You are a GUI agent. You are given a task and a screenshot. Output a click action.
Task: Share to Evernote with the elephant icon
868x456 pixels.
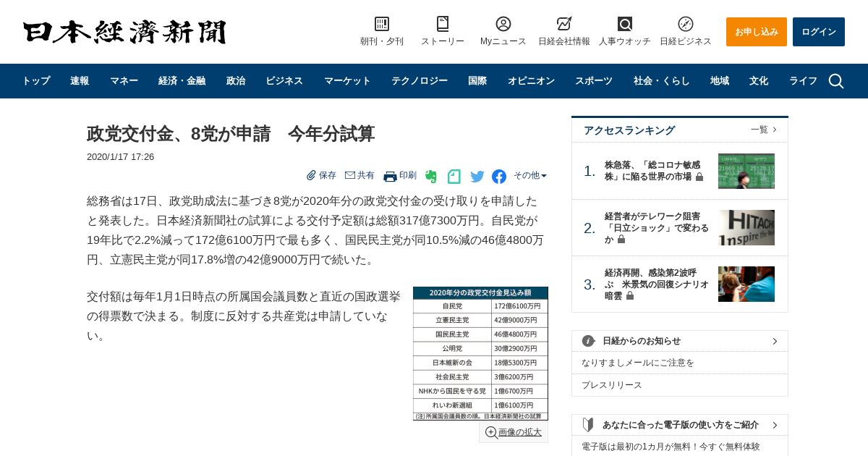431,176
